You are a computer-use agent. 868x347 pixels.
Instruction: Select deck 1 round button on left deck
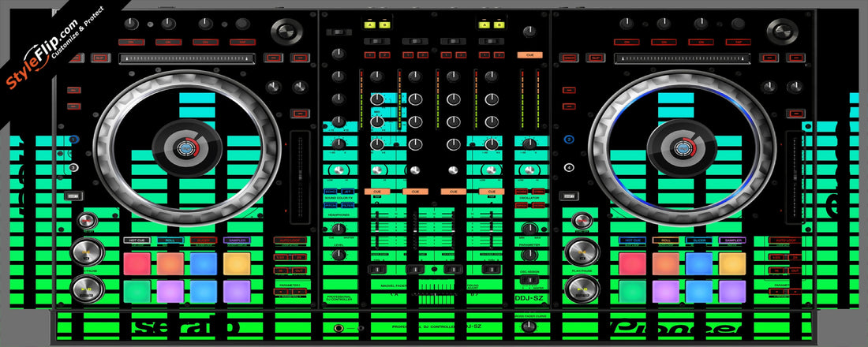point(73,140)
